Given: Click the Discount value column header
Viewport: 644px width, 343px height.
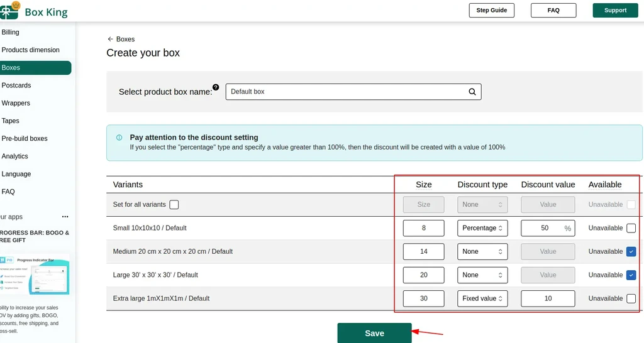Looking at the screenshot, I should point(548,185).
